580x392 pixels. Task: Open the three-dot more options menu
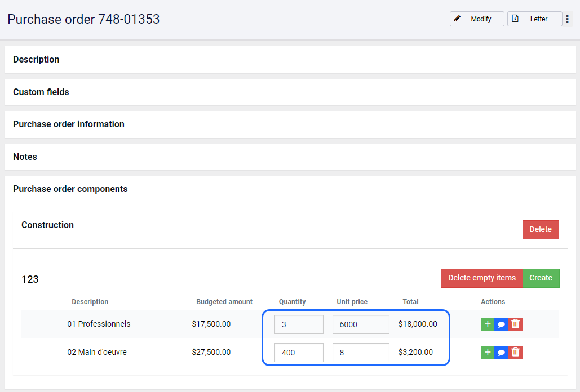coord(568,19)
